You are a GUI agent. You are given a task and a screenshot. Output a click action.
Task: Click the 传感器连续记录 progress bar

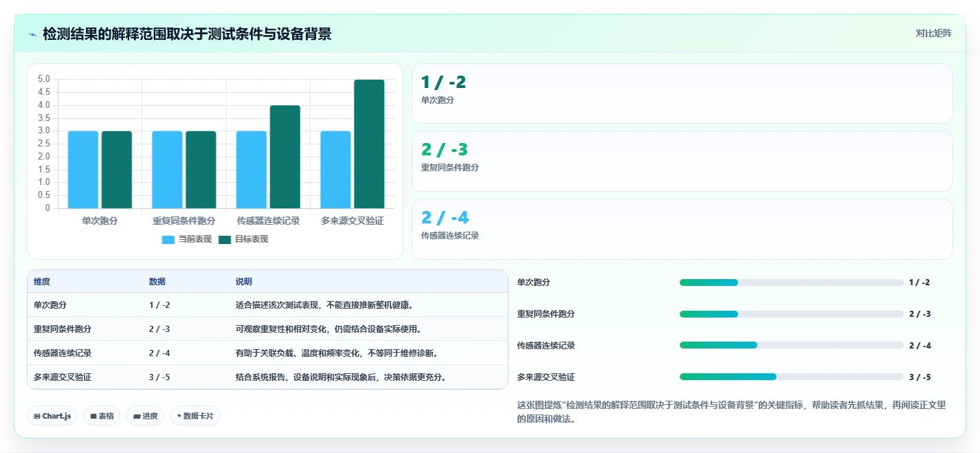point(791,346)
